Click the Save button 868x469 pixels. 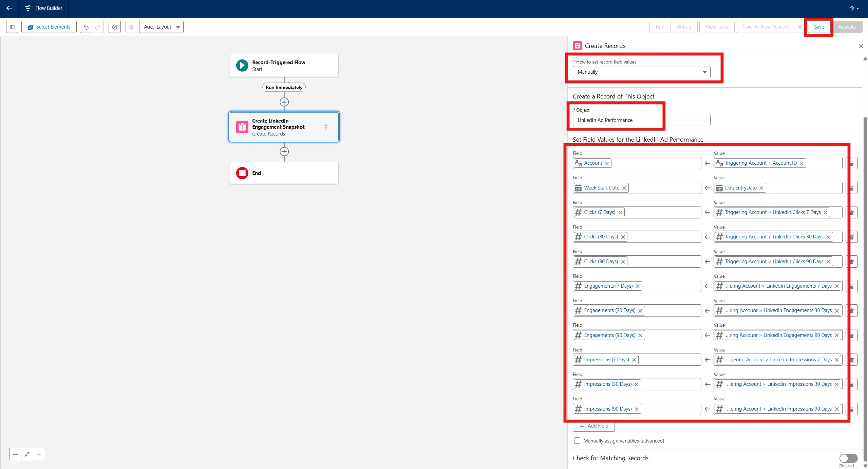pyautogui.click(x=818, y=27)
